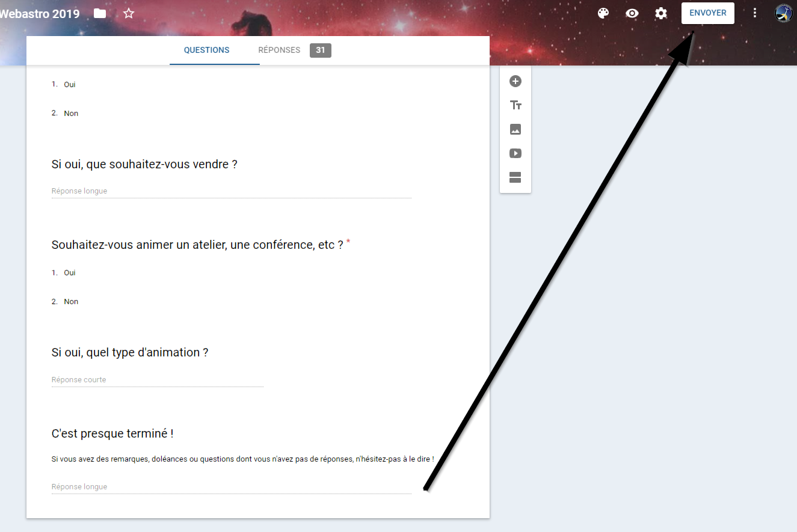
Task: Click 'Réponse longue' field under the vendre question
Action: pyautogui.click(x=232, y=191)
